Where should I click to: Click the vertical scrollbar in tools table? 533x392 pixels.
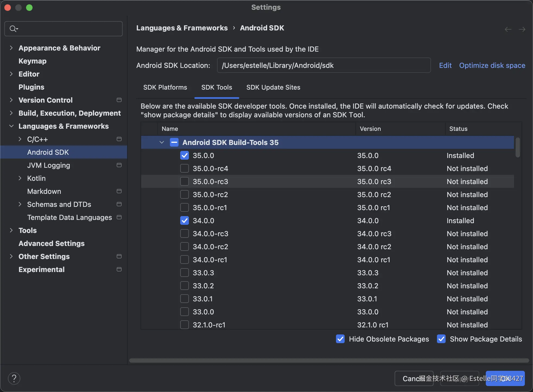tap(518, 148)
